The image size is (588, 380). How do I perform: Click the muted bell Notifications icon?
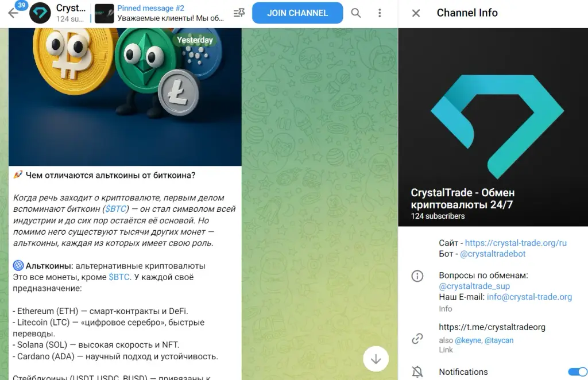pyautogui.click(x=417, y=372)
